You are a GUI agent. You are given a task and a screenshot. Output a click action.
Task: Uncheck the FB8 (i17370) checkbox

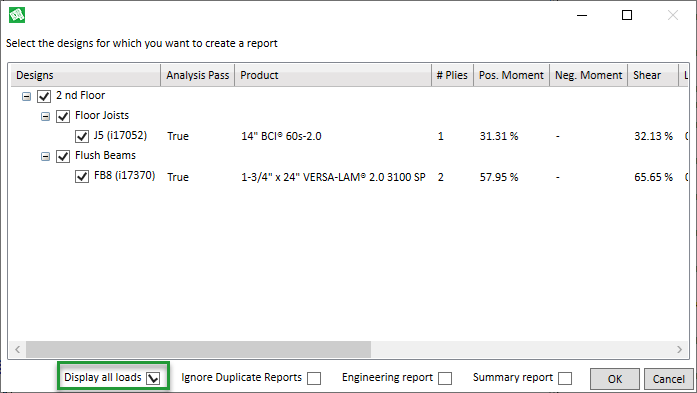click(82, 176)
